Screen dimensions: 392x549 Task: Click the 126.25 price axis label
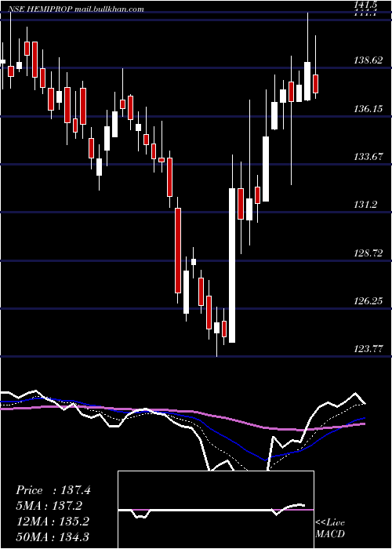coord(368,301)
